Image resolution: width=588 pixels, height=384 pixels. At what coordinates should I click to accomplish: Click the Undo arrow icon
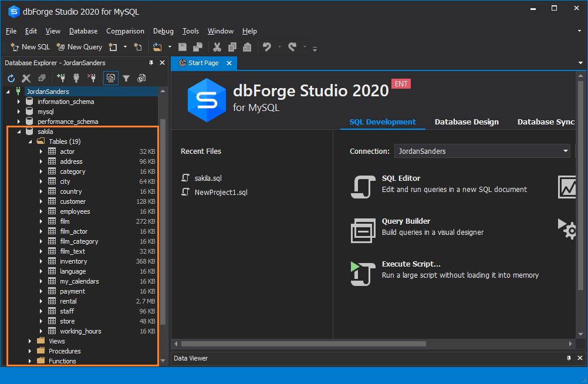click(x=267, y=47)
